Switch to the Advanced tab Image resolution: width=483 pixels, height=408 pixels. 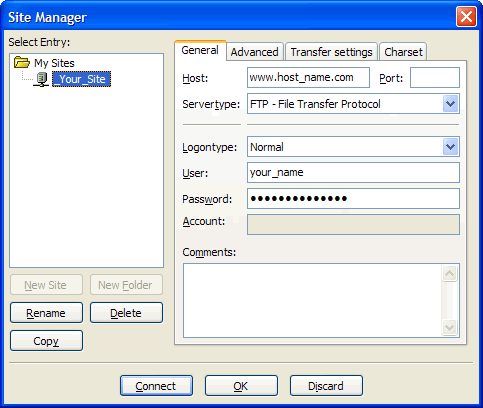pyautogui.click(x=255, y=52)
